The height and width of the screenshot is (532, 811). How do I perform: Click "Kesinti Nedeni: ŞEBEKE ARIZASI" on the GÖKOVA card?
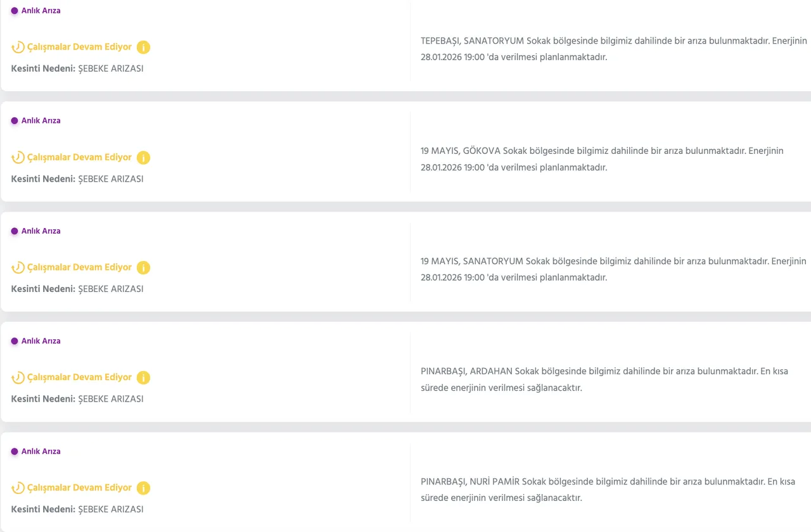(77, 179)
